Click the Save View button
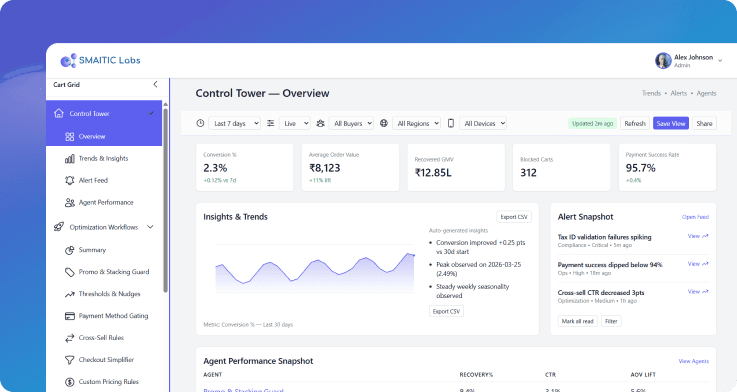The image size is (737, 392). [671, 123]
